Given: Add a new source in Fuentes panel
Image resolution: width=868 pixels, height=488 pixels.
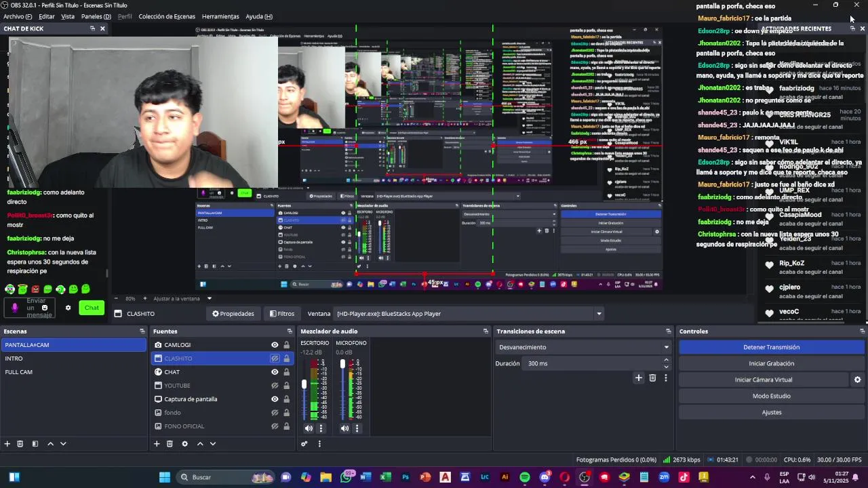Looking at the screenshot, I should coord(157,444).
